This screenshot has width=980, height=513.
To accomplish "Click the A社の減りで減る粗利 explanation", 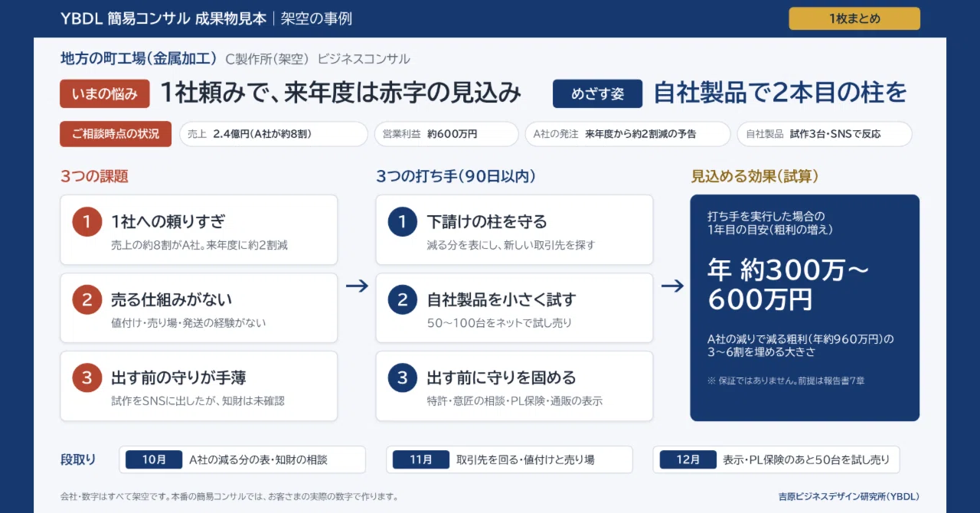I will coord(801,345).
